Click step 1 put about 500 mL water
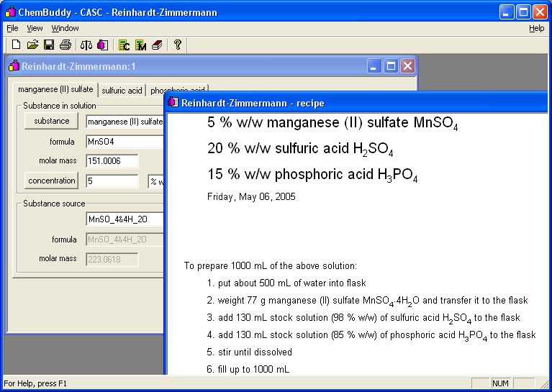552x392 pixels. (286, 283)
